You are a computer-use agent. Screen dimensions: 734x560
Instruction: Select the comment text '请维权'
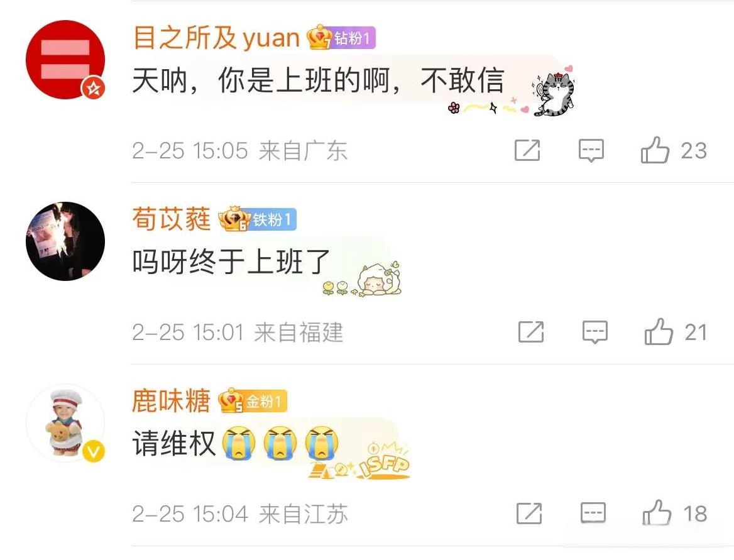(173, 443)
